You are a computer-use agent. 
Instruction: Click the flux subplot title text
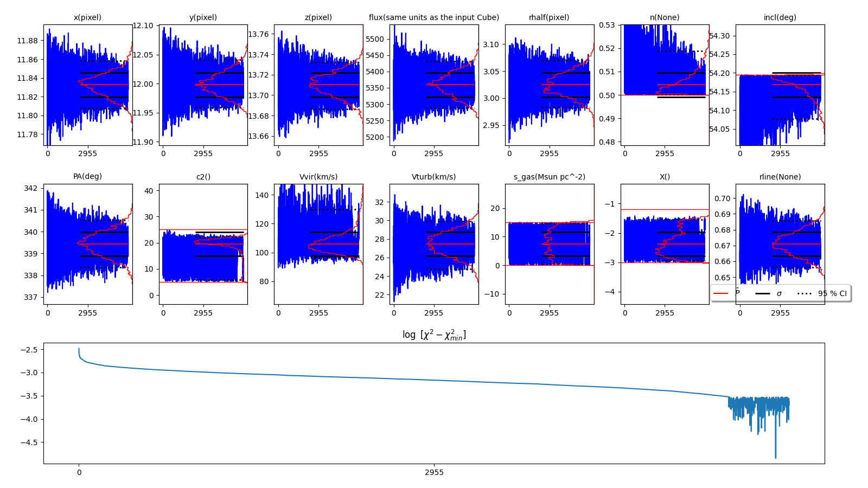[x=433, y=17]
